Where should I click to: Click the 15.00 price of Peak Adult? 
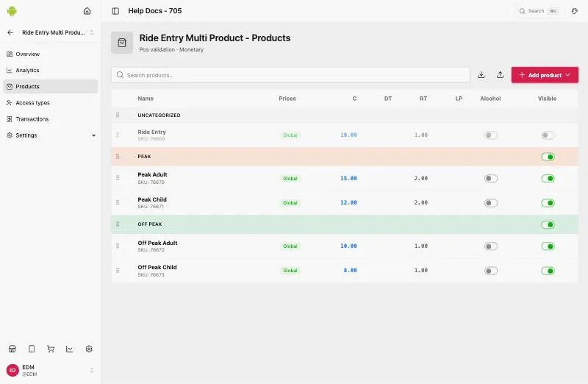coord(348,178)
